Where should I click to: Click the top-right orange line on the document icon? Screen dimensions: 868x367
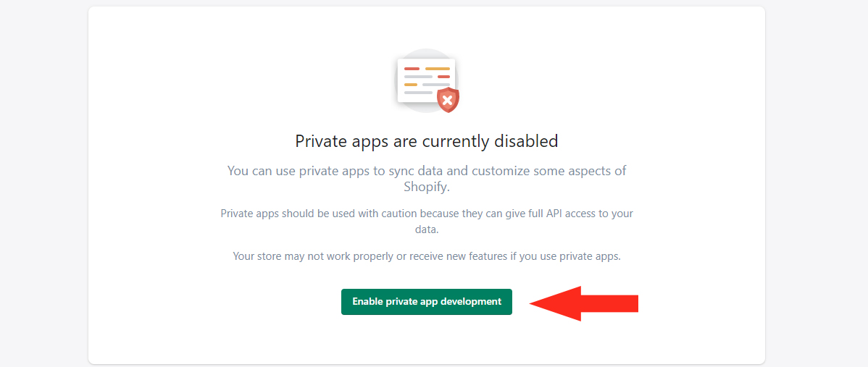coord(438,69)
